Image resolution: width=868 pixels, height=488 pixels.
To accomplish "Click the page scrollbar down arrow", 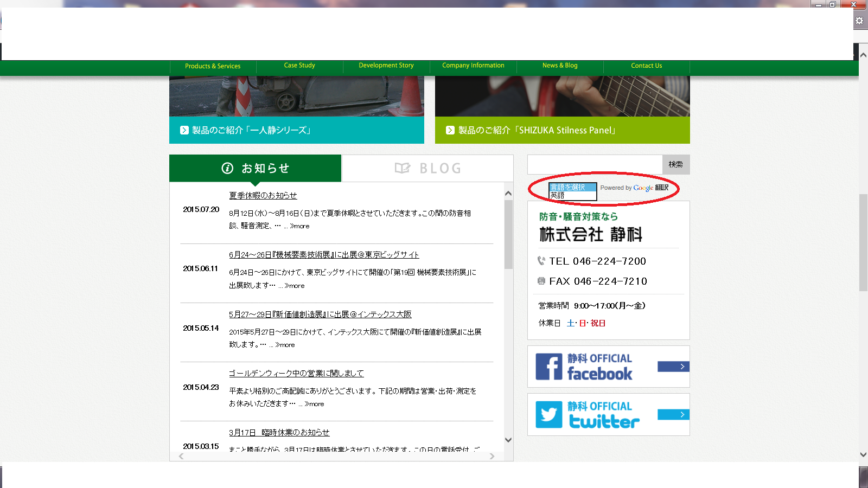I will pyautogui.click(x=863, y=455).
